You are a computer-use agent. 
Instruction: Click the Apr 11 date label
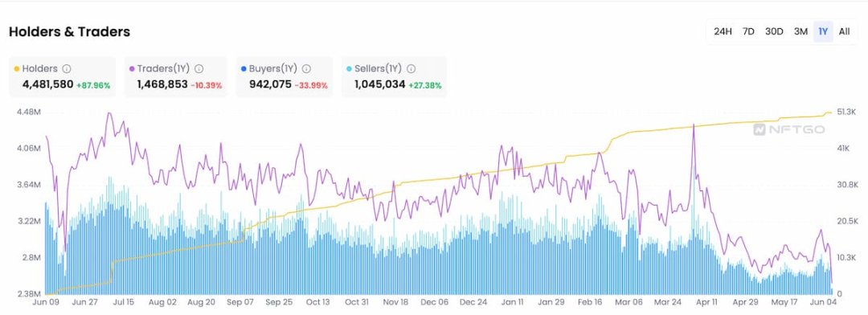pyautogui.click(x=707, y=302)
